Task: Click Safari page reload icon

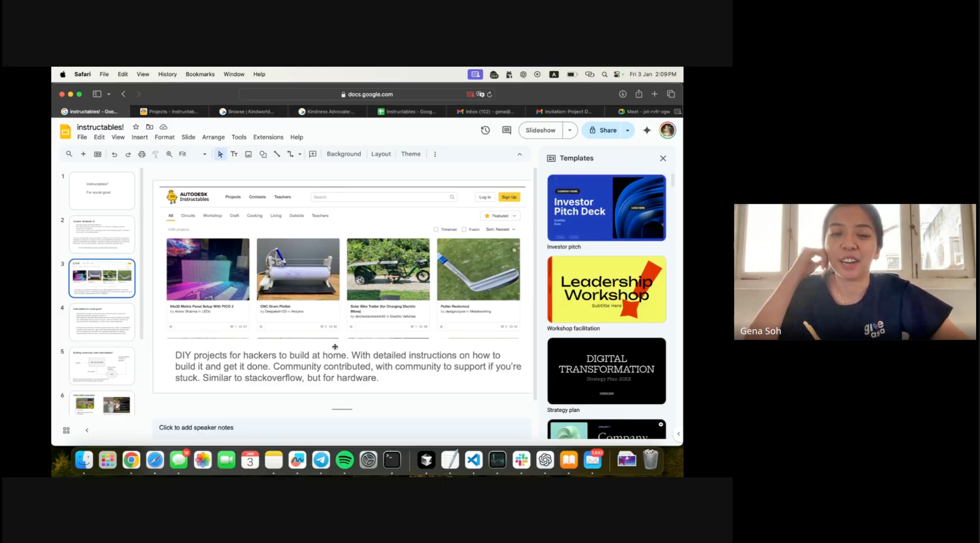Action: click(490, 94)
